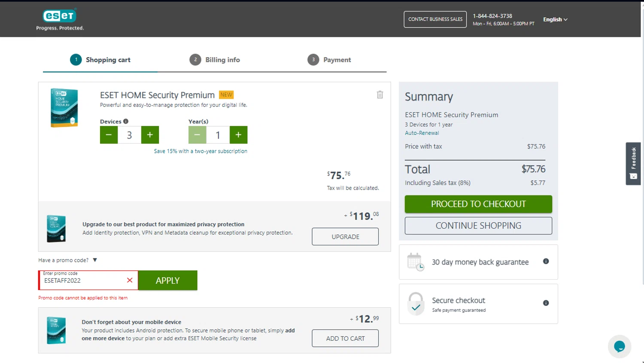Collapse the 'Have a promo code?' section
This screenshot has width=644, height=363.
click(68, 260)
